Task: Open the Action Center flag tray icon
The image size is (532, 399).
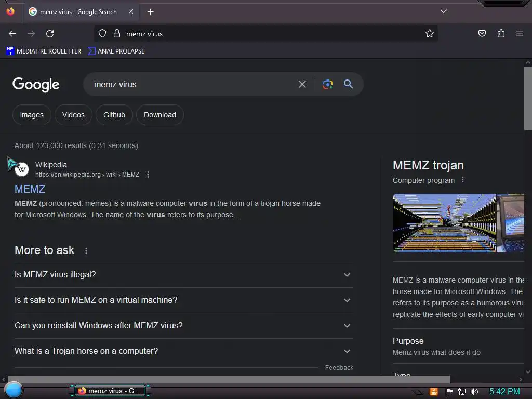Action: tap(449, 392)
